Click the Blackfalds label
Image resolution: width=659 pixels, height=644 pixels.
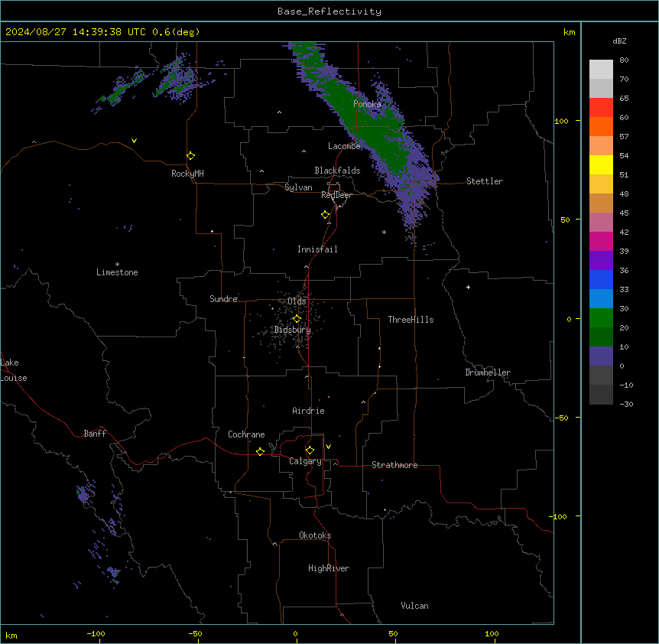(337, 171)
